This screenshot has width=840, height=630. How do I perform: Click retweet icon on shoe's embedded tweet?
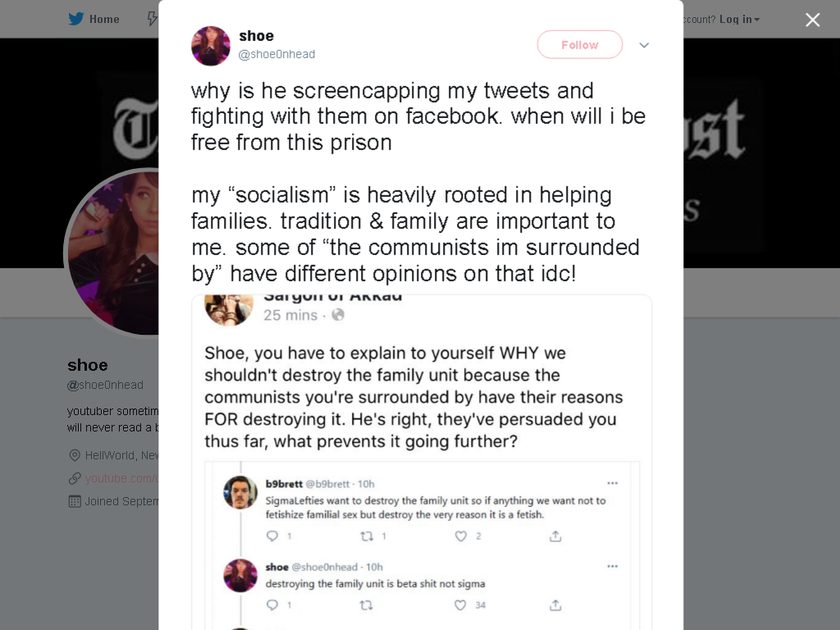[367, 605]
